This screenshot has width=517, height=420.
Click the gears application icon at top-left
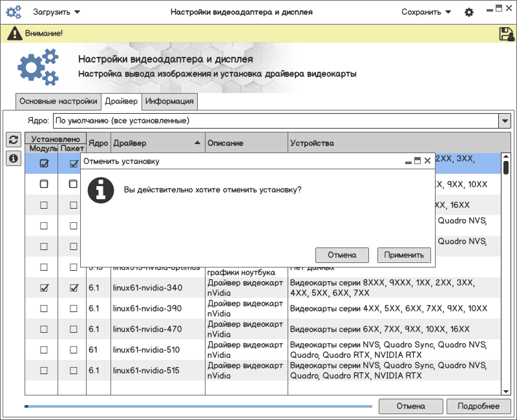14,12
